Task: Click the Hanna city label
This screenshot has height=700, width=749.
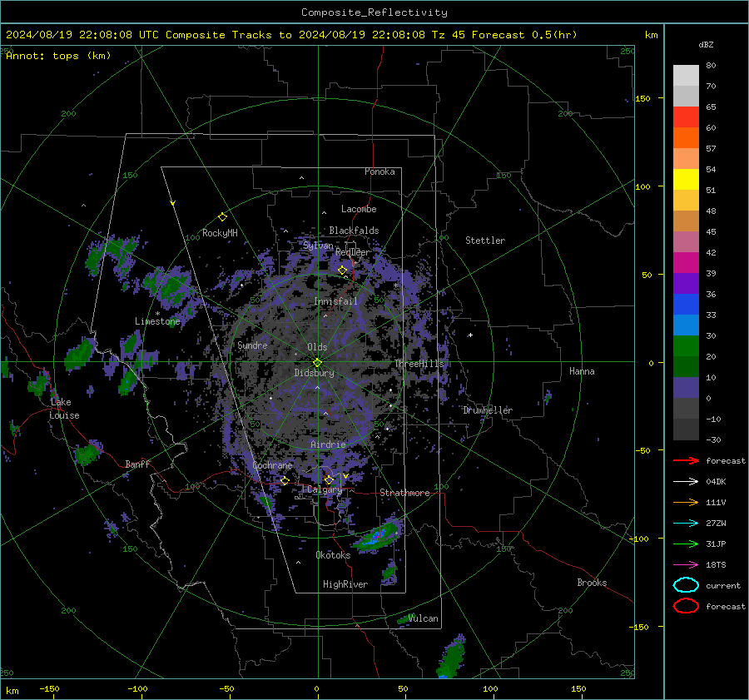Action: (582, 371)
